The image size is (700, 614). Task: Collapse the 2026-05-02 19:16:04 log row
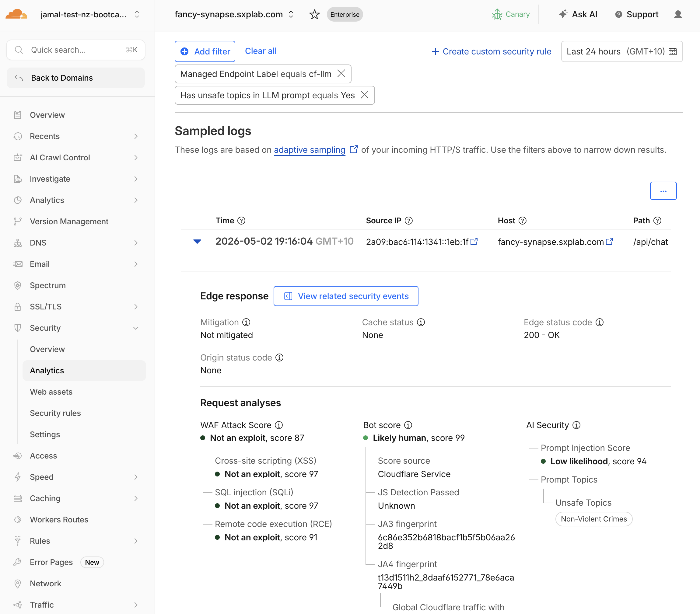pyautogui.click(x=197, y=241)
